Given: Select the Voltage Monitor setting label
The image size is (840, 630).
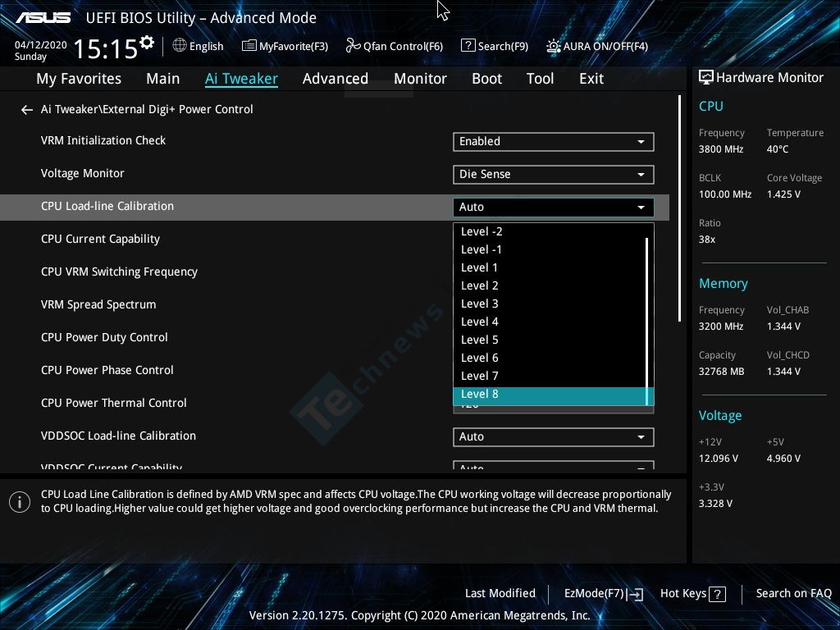Looking at the screenshot, I should tap(83, 174).
